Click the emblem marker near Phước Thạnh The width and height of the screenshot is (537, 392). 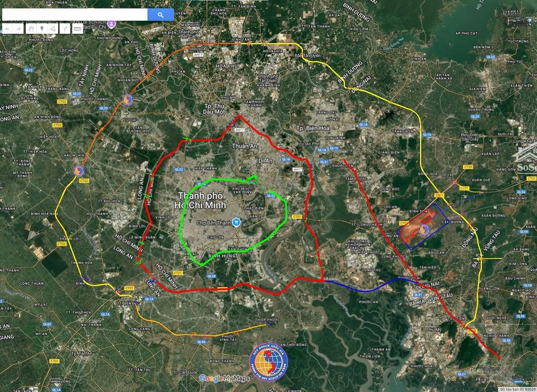[128, 100]
